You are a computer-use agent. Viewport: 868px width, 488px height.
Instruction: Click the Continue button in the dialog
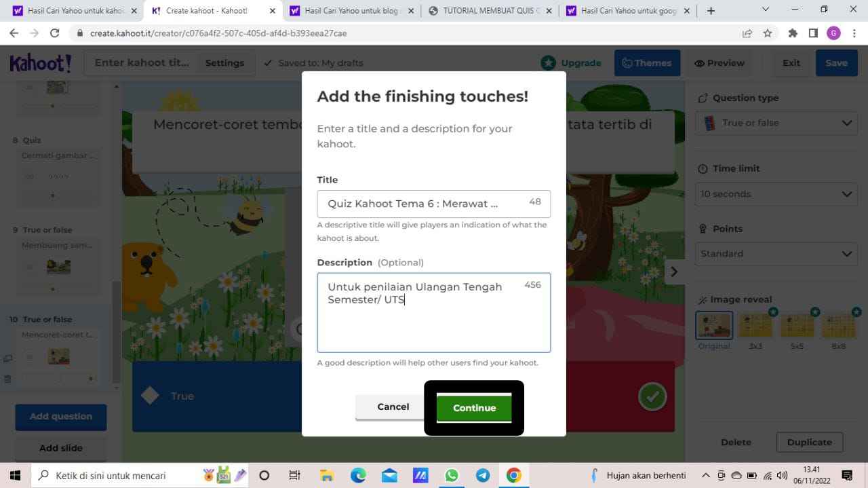(x=474, y=408)
